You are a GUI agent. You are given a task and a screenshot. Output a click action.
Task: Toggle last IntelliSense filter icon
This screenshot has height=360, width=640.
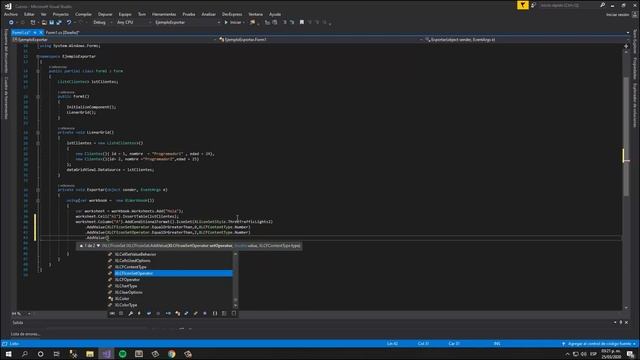pos(234,313)
